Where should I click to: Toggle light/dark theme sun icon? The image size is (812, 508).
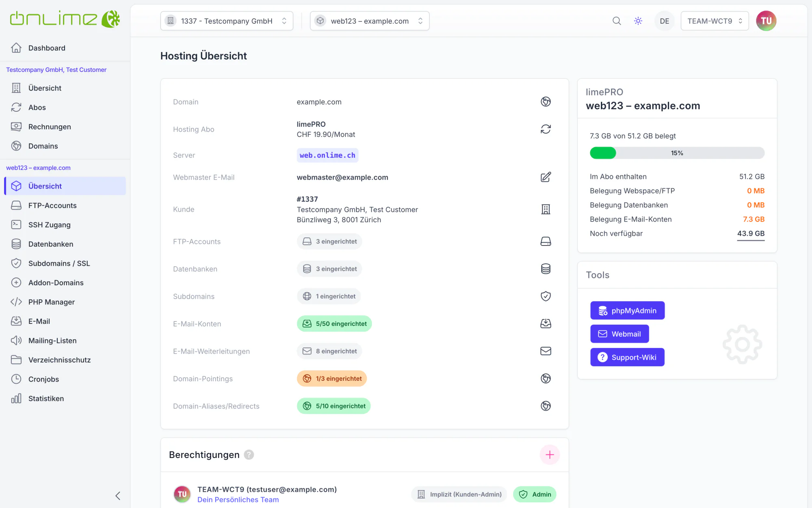click(x=638, y=21)
